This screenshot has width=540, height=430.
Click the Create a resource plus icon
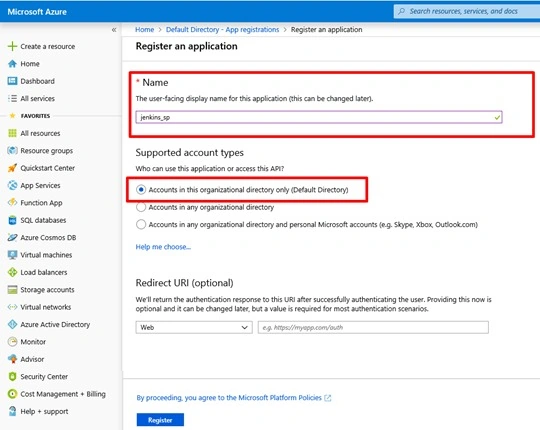pyautogui.click(x=12, y=46)
